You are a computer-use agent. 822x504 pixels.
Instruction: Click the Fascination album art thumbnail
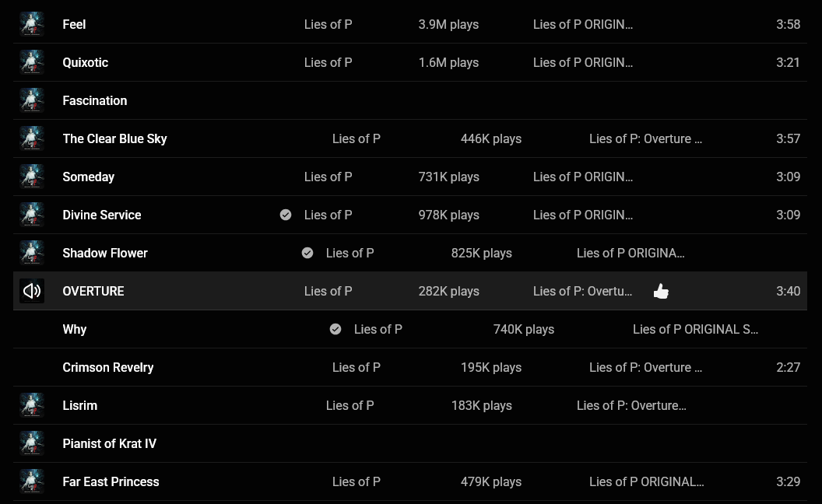[x=32, y=100]
